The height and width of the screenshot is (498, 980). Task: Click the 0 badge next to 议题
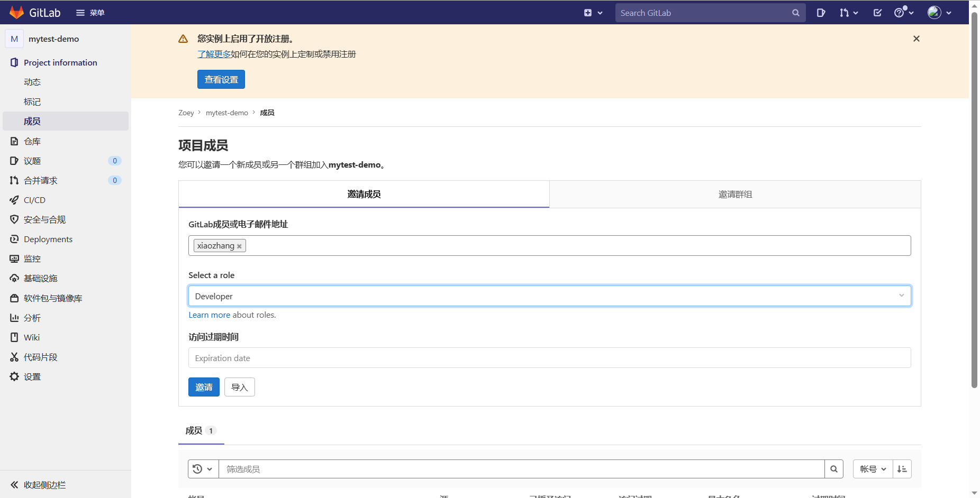tap(115, 161)
